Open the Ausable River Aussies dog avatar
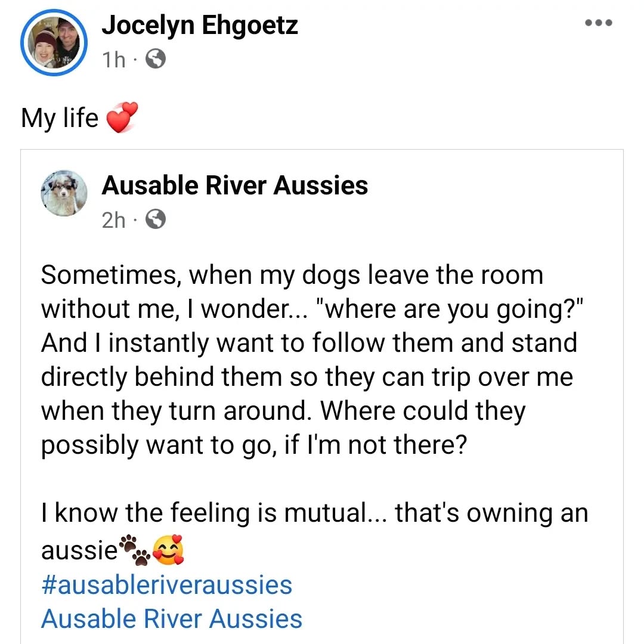644x644 pixels. click(x=64, y=193)
